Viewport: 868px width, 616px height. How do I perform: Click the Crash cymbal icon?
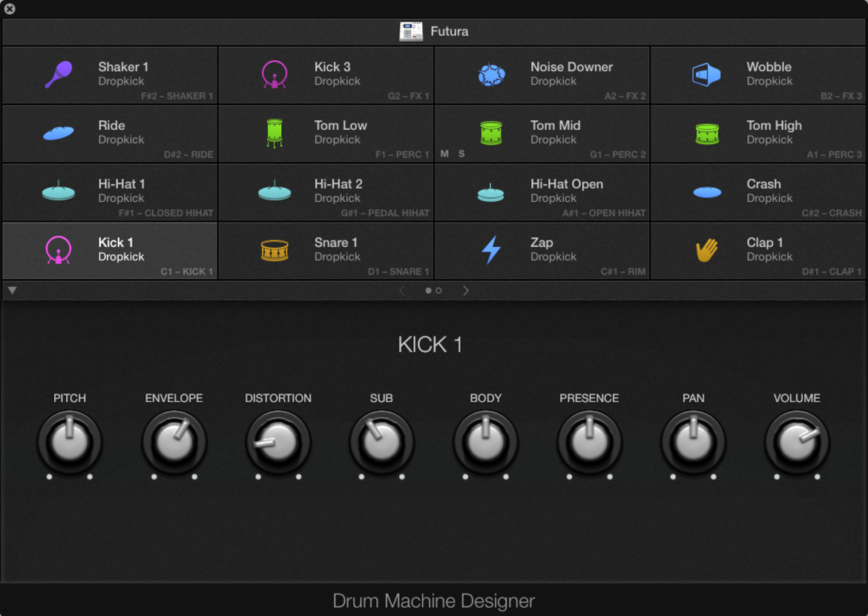(x=707, y=192)
